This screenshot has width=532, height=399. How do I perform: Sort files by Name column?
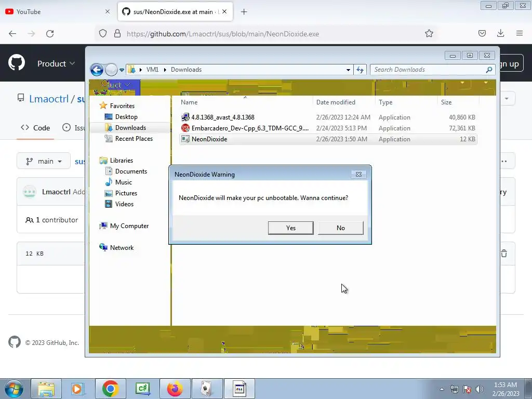coord(189,102)
